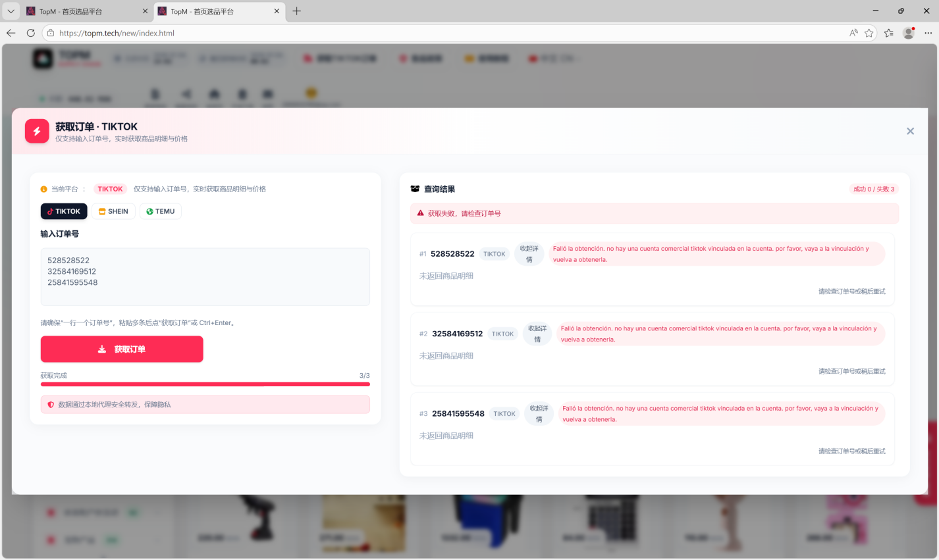Click the order number input textarea
Viewport: 939px width, 560px height.
[x=205, y=276]
